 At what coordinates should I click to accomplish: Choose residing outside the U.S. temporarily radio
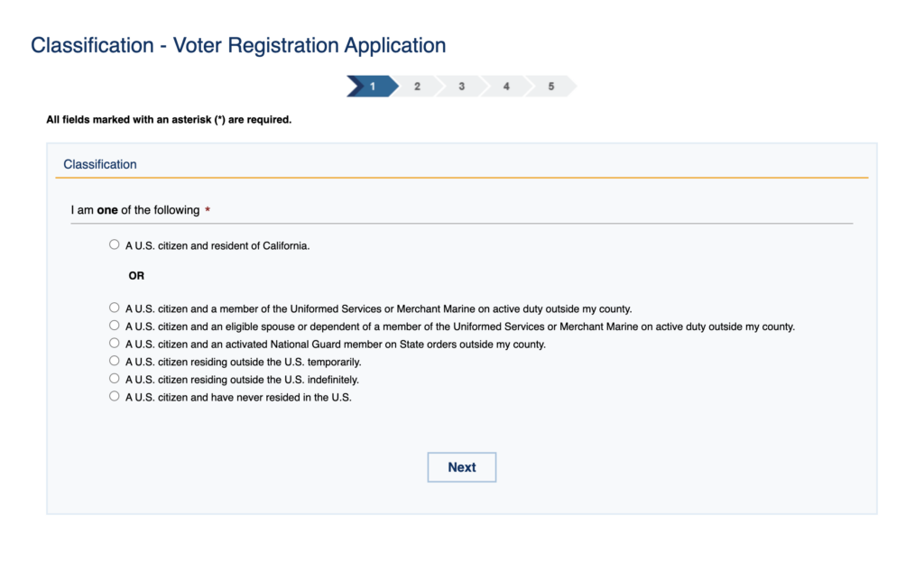115,361
